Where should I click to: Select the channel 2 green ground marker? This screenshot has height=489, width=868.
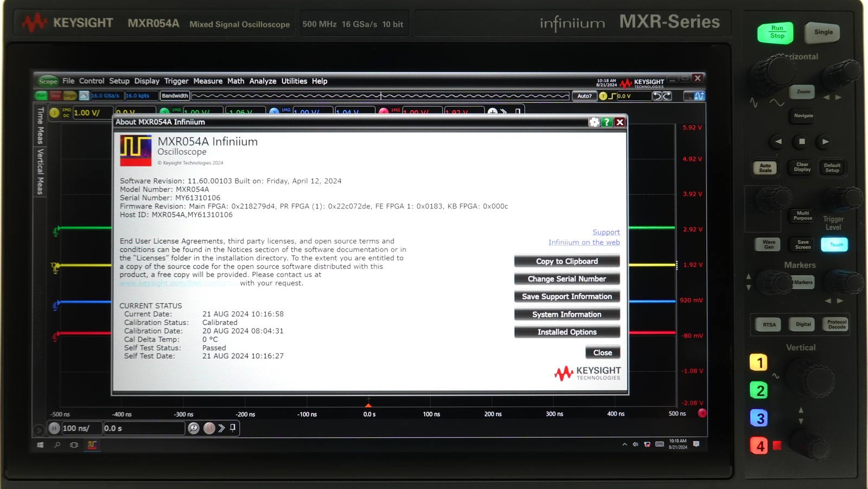click(56, 231)
